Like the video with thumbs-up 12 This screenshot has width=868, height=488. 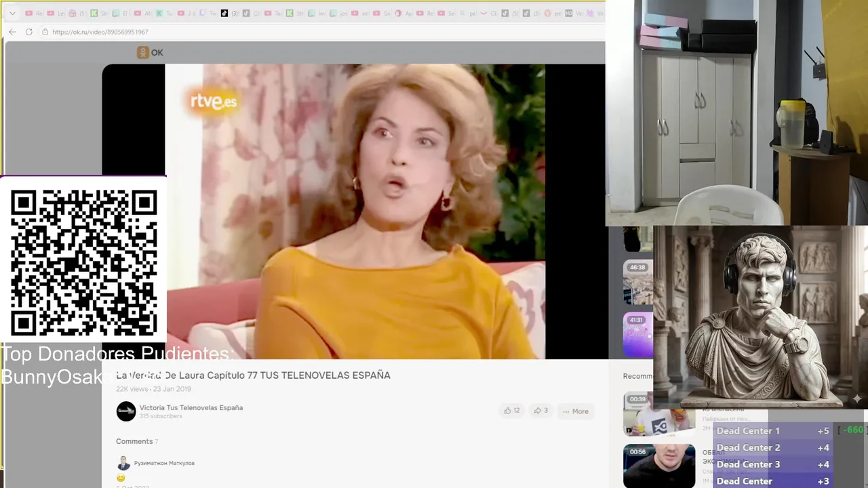(x=512, y=411)
